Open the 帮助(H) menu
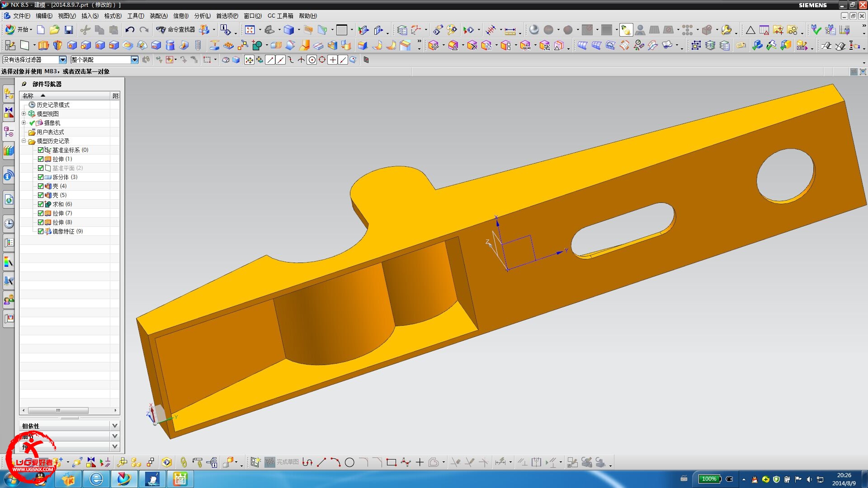 (x=308, y=16)
